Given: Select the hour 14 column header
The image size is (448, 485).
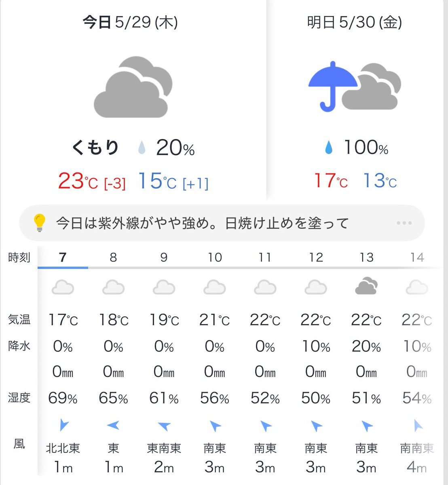Looking at the screenshot, I should coord(417,257).
